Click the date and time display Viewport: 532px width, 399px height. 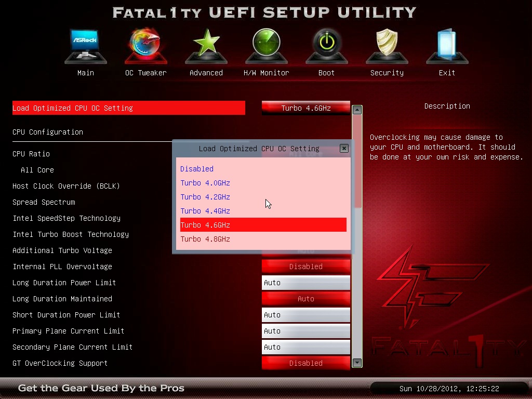coord(449,389)
